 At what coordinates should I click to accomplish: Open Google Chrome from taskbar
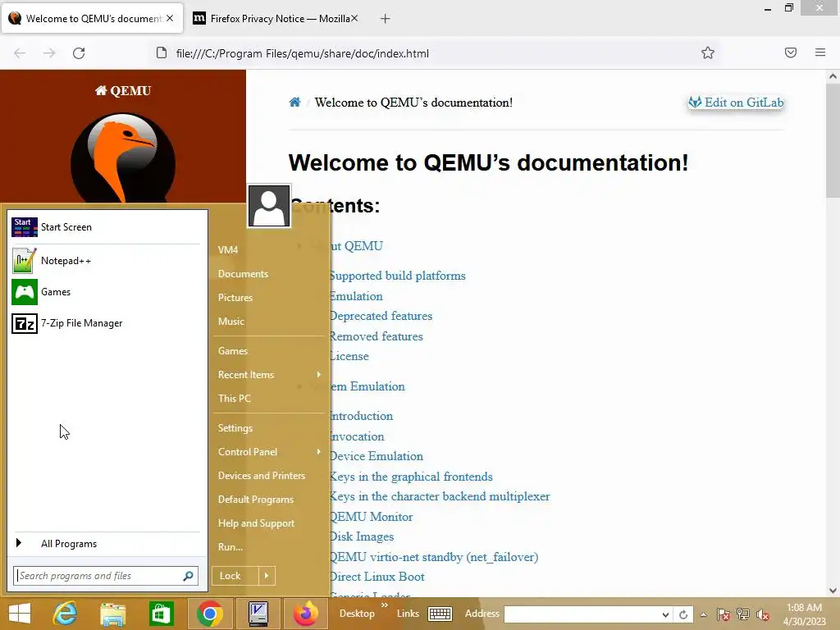click(x=209, y=614)
